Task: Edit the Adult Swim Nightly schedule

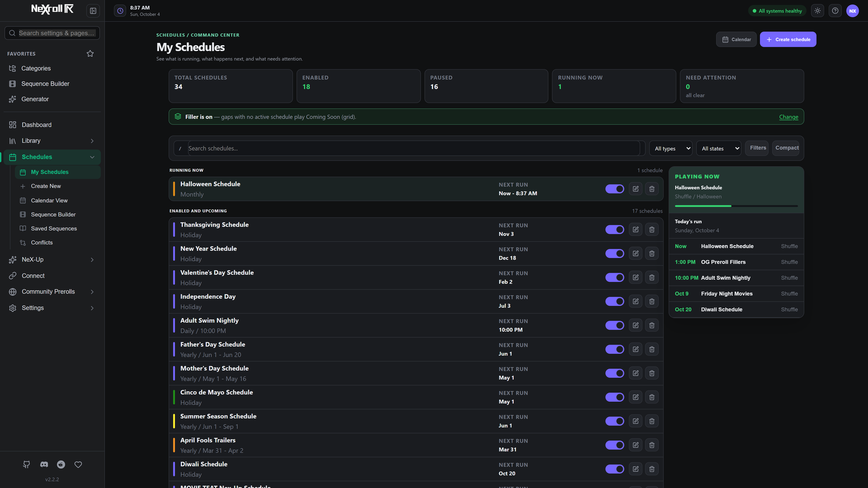Action: coord(636,325)
